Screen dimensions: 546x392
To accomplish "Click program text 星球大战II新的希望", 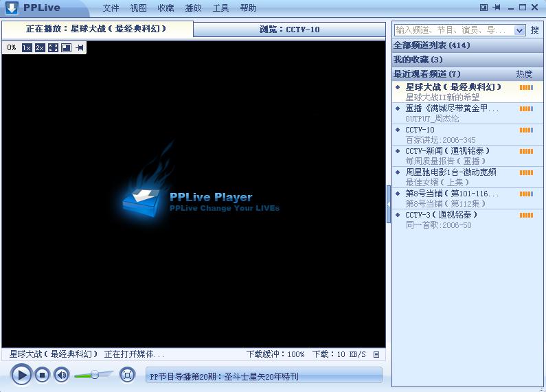I will [442, 97].
